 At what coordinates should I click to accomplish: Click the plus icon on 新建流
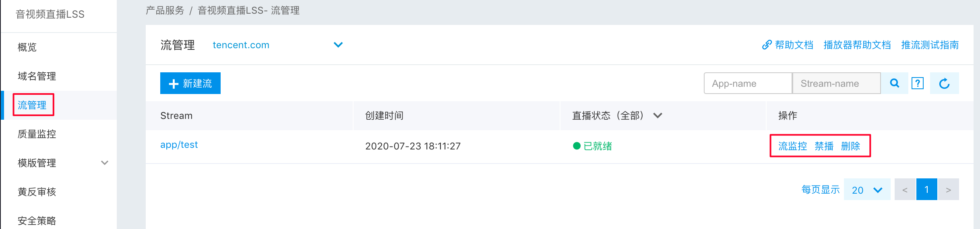(x=174, y=84)
